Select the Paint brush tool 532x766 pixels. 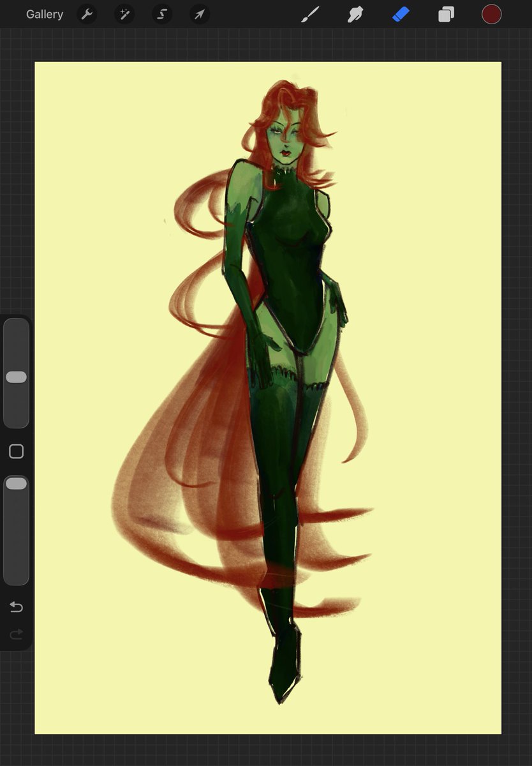tap(310, 14)
